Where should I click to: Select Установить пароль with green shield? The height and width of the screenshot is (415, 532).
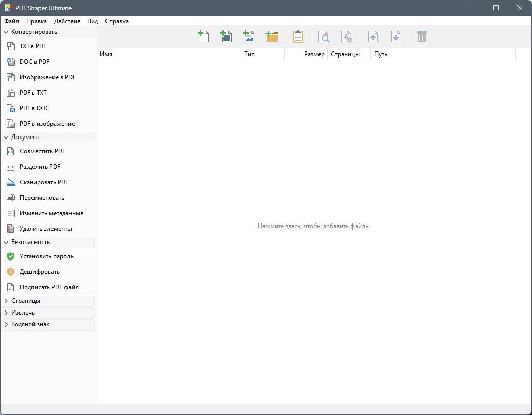click(x=46, y=256)
